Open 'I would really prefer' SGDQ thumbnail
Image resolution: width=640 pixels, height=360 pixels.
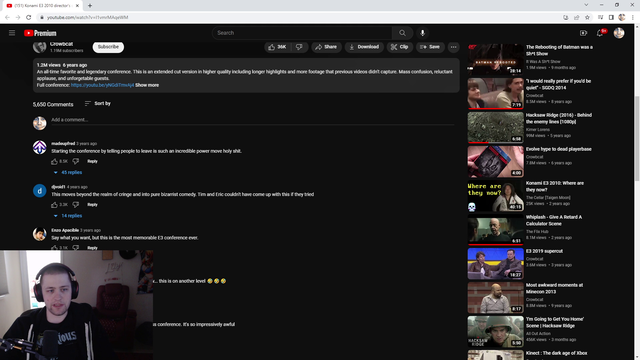496,93
